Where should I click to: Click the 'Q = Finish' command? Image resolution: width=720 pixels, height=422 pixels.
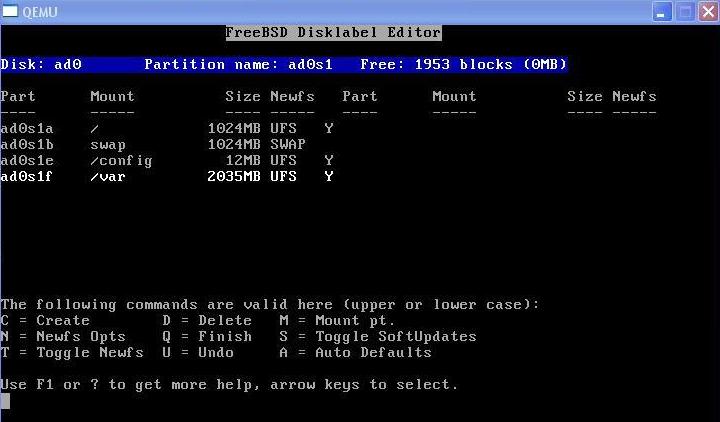tap(207, 336)
